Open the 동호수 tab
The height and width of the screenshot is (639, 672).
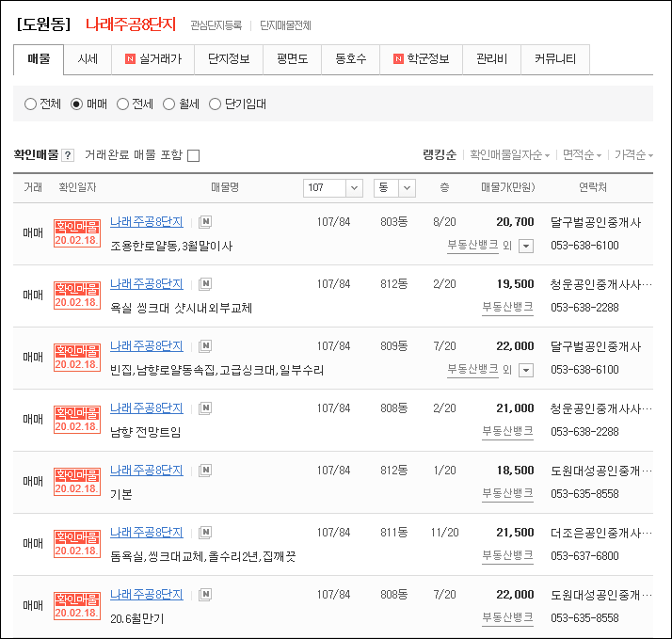click(x=350, y=59)
